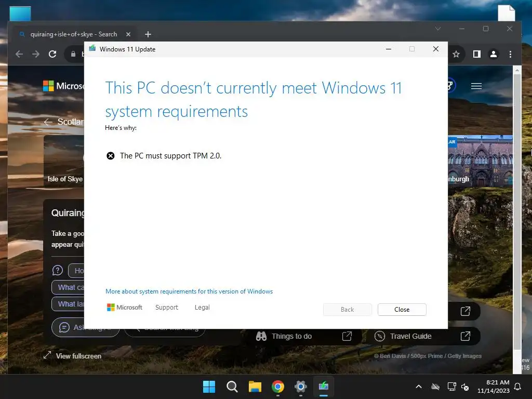Go back in Chrome browser
Viewport: 532px width, 399px height.
[19, 54]
